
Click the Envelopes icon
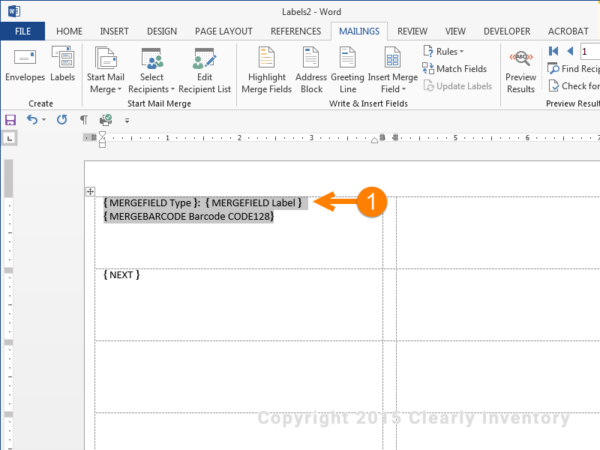[25, 57]
